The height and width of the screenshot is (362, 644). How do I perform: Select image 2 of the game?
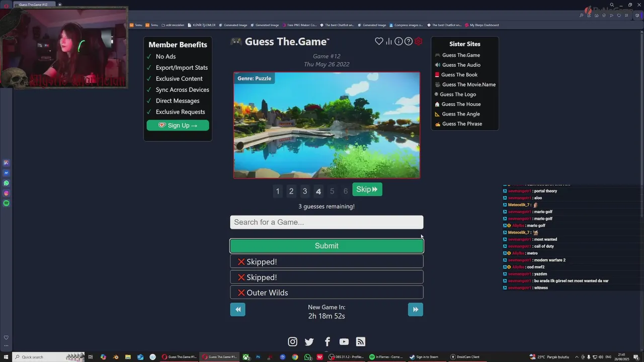[291, 191]
